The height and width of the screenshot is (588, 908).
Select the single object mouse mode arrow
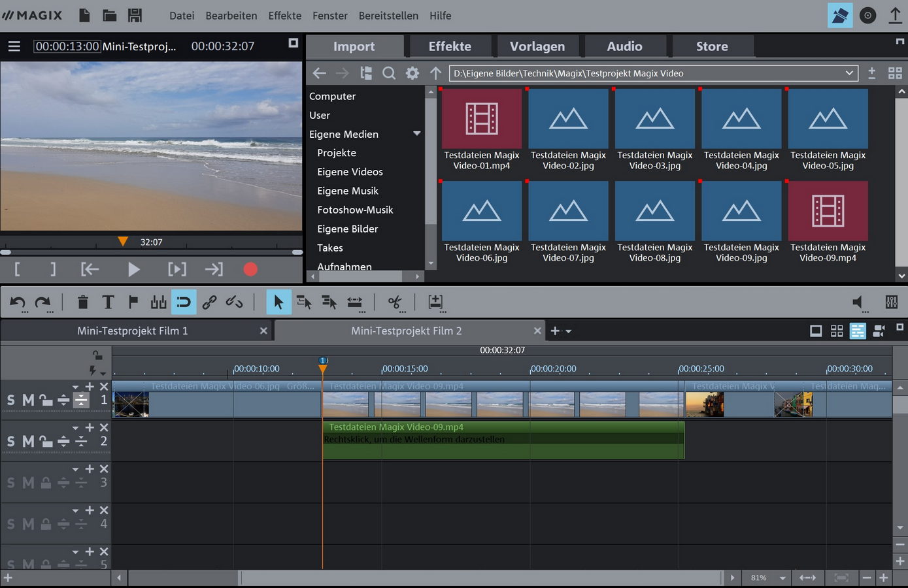(x=278, y=302)
